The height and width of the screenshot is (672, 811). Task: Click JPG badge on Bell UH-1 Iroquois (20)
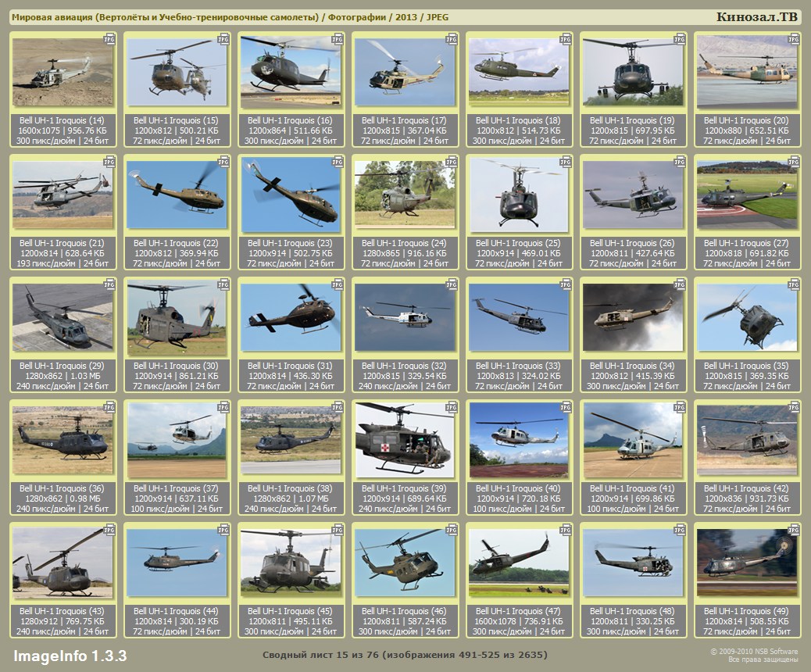click(793, 38)
